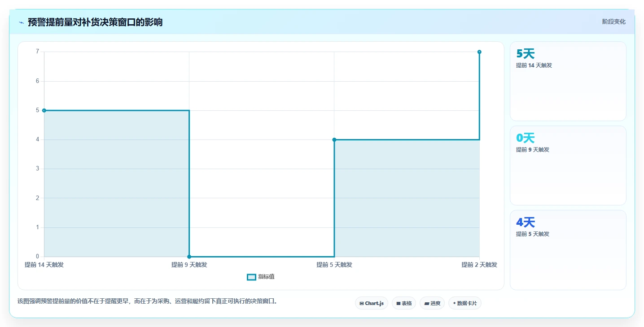
Task: Click the x-axis label 提前 2 天触发
Action: pos(479,265)
